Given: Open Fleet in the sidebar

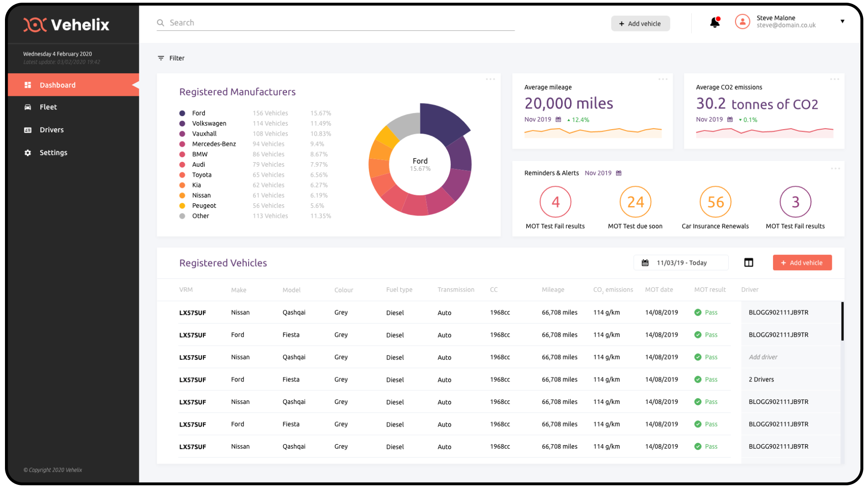Looking at the screenshot, I should [x=48, y=107].
